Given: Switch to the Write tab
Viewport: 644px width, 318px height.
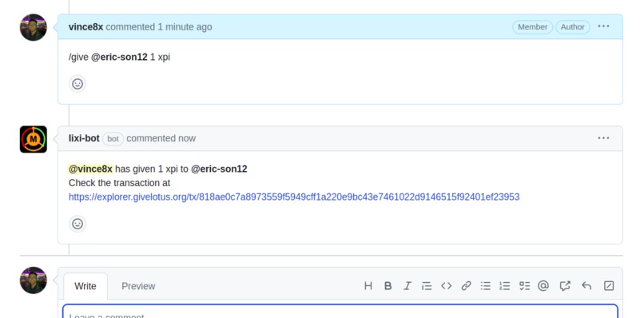Looking at the screenshot, I should (x=85, y=286).
